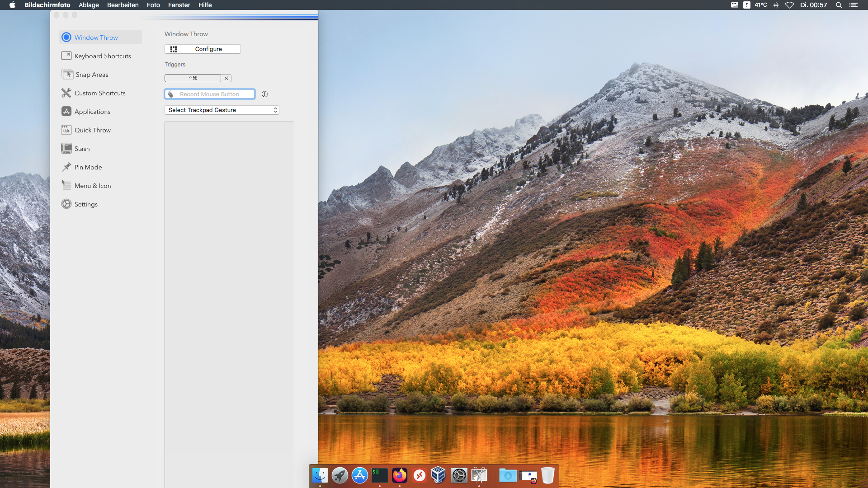
Task: Select the Stash sidebar item
Action: [x=82, y=149]
